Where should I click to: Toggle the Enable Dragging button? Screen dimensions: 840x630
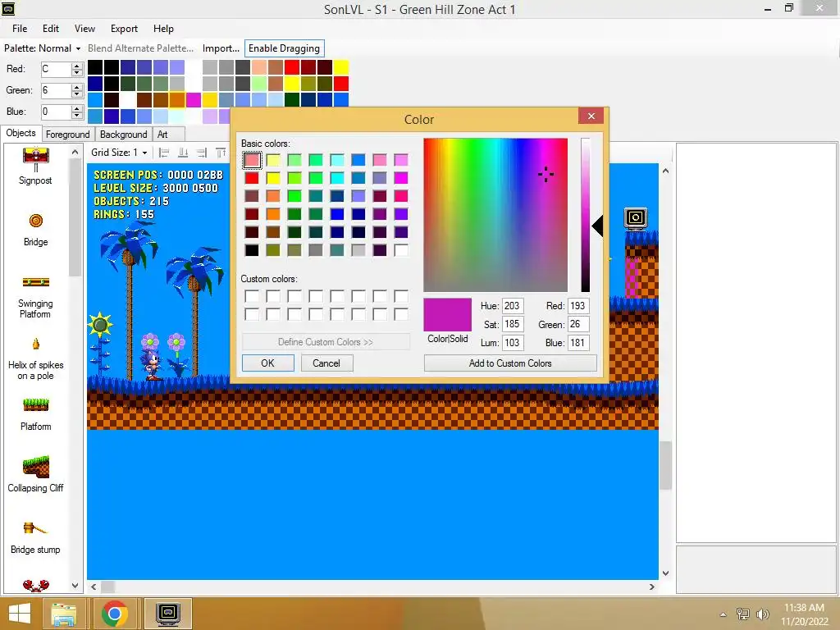click(284, 48)
